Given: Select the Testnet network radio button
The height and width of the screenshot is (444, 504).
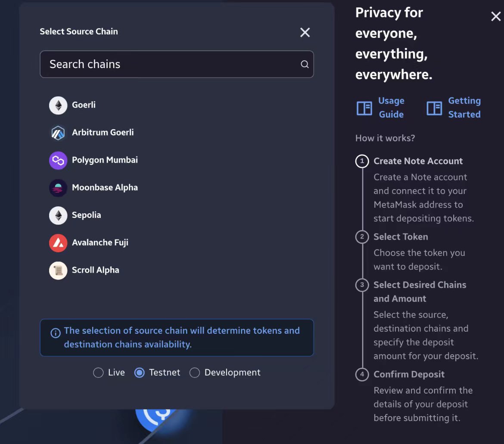Looking at the screenshot, I should coord(139,373).
